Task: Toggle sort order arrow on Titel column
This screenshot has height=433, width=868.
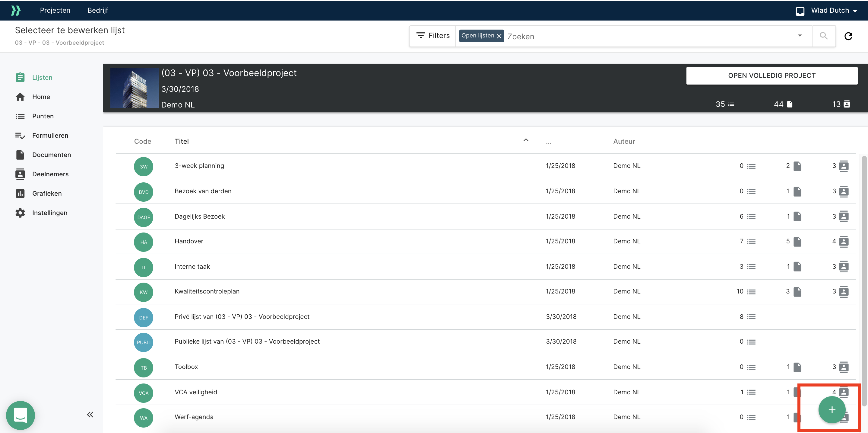Action: 526,141
